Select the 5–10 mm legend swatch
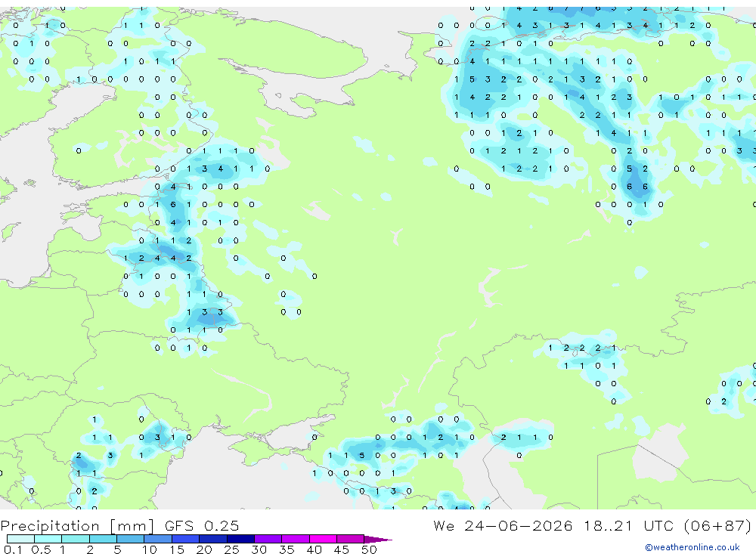The image size is (756, 554). 131,539
